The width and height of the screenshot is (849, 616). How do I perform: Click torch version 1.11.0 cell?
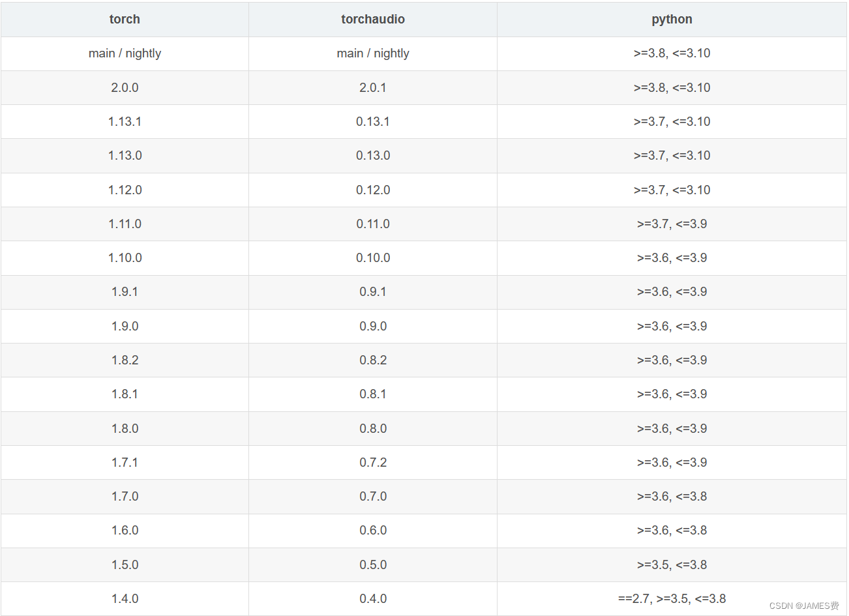[125, 224]
